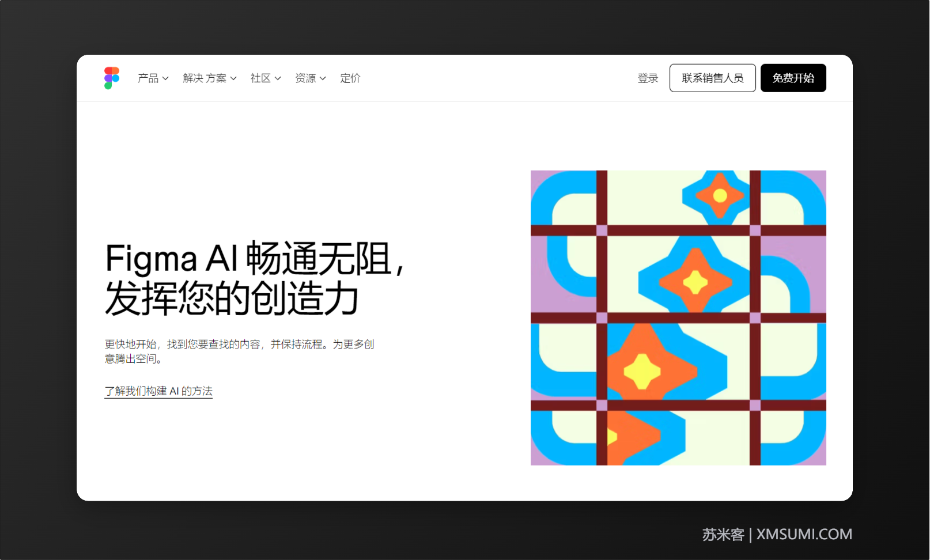Click the 苏米客 XMSUMI.COM watermark text

[x=777, y=535]
